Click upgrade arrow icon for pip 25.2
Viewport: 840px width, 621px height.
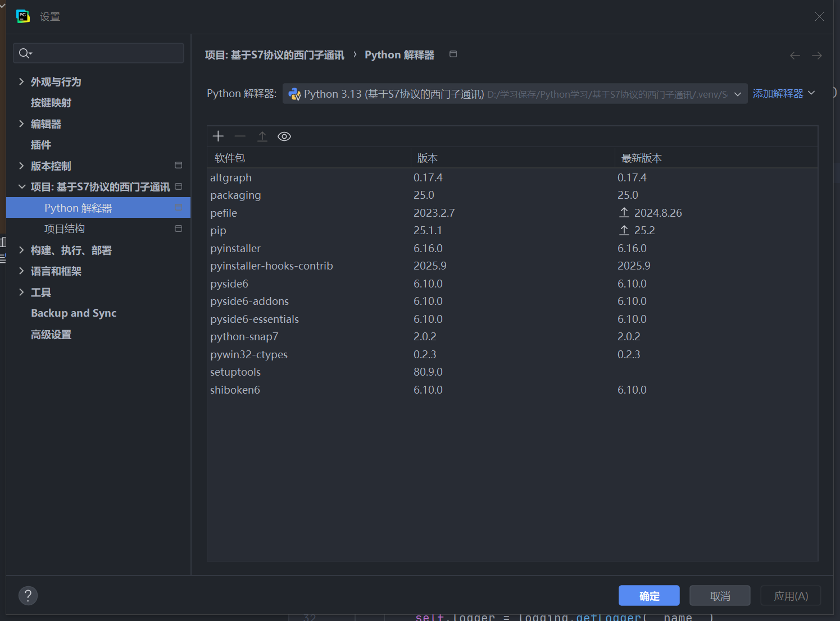pos(624,230)
